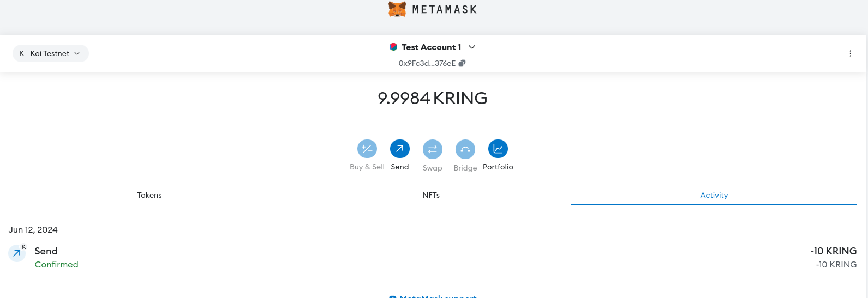Select the Activity tab
Image resolution: width=868 pixels, height=298 pixels.
[714, 195]
